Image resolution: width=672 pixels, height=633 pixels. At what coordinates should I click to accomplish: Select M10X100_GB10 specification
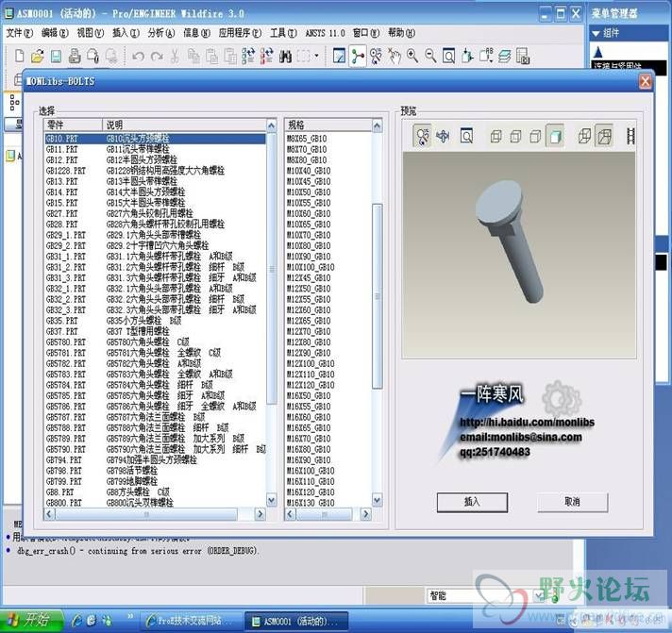(311, 267)
